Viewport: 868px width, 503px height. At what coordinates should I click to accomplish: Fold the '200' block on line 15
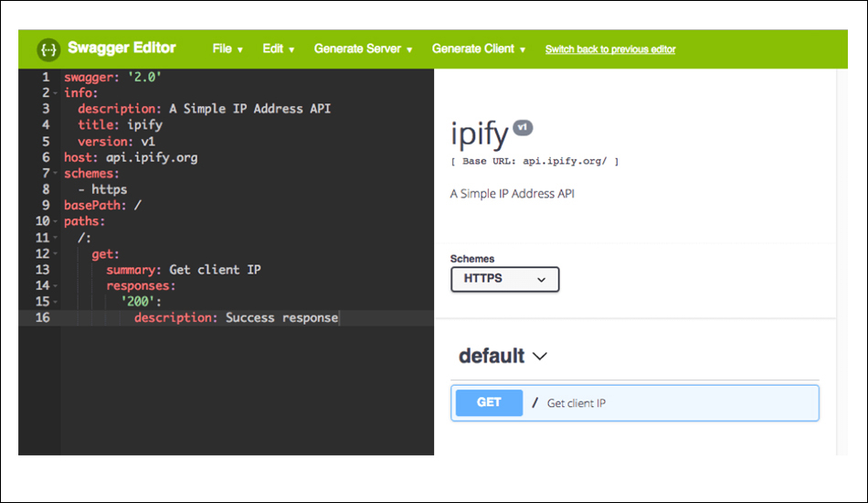click(x=56, y=302)
